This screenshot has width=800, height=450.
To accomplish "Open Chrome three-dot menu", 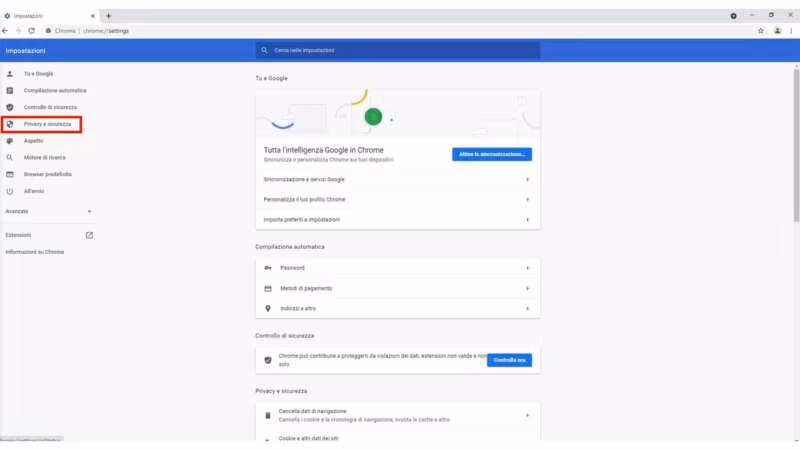I will (x=791, y=31).
